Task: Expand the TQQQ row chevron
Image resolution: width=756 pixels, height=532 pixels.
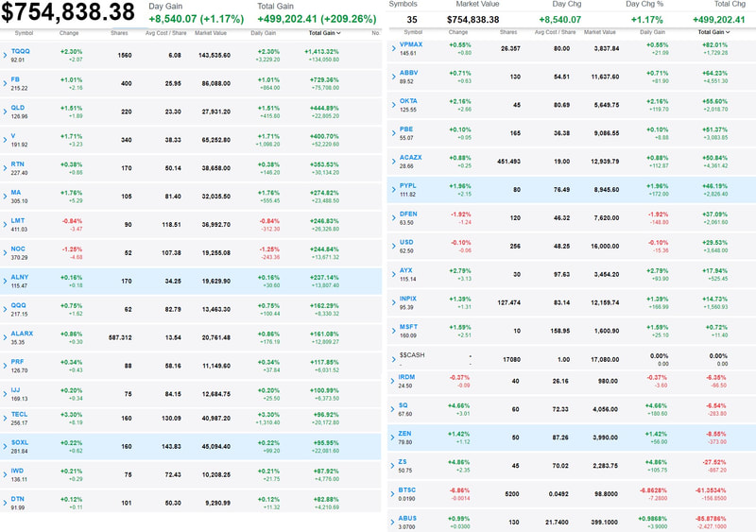Action: click(5, 55)
